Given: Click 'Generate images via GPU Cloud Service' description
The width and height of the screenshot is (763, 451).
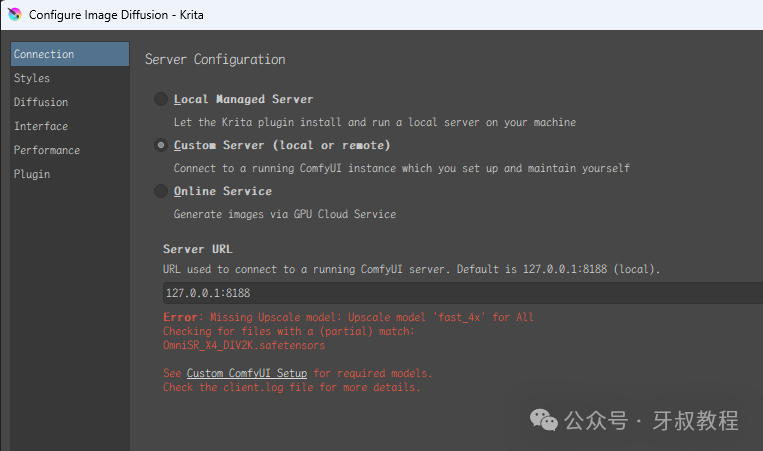Looking at the screenshot, I should click(x=285, y=214).
